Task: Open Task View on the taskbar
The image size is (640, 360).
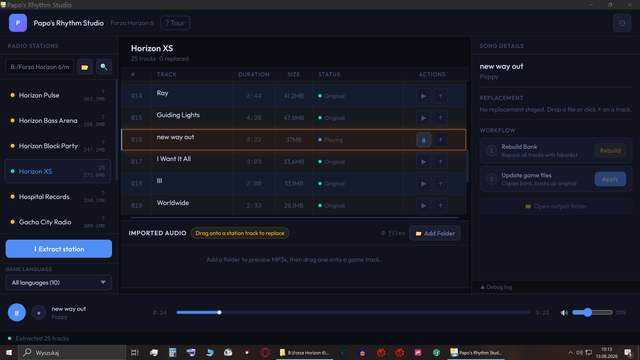Action: coord(135,353)
